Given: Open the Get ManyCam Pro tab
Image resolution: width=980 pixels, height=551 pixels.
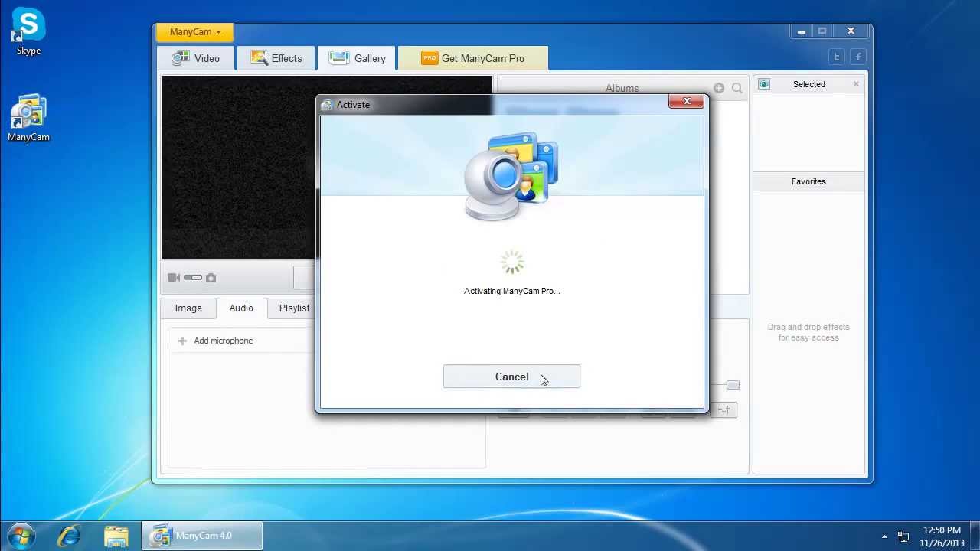Looking at the screenshot, I should pyautogui.click(x=473, y=58).
